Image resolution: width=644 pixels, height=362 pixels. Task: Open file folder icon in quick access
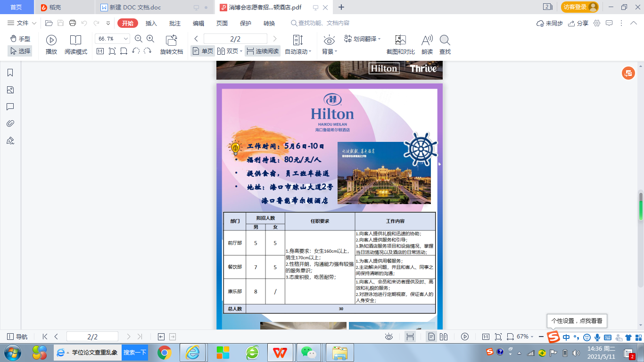(x=49, y=23)
